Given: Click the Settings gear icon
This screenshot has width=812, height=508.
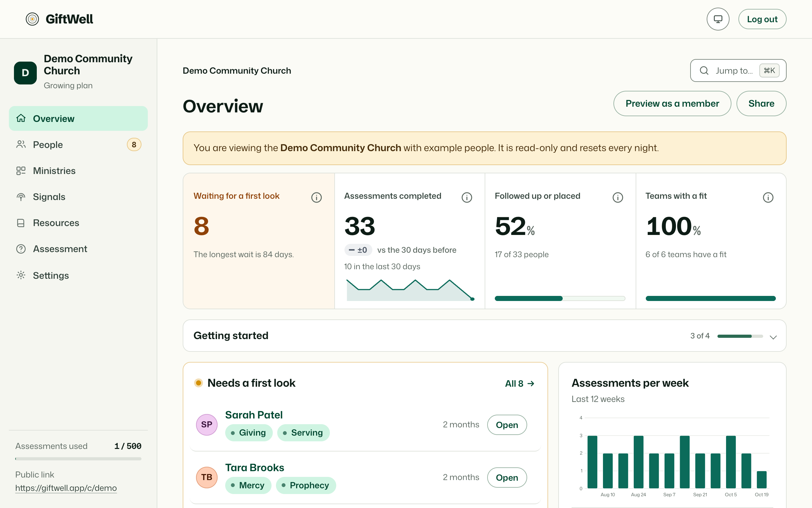Looking at the screenshot, I should pos(21,275).
